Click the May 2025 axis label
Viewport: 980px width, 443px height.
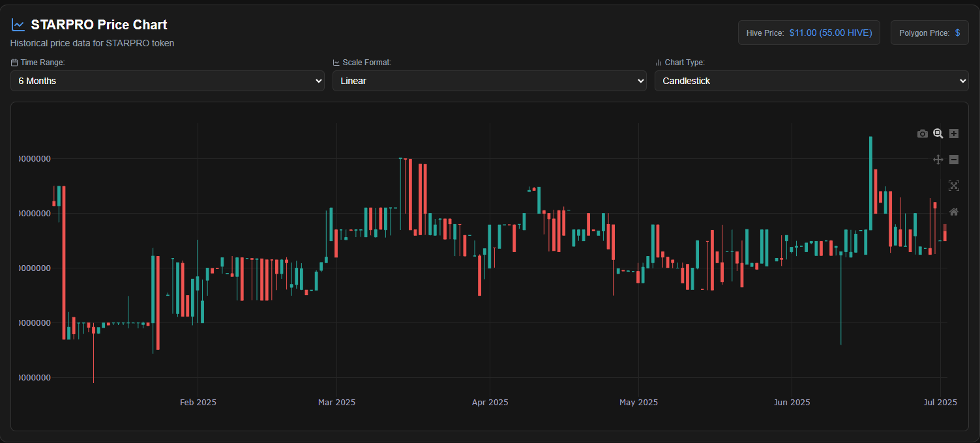638,402
